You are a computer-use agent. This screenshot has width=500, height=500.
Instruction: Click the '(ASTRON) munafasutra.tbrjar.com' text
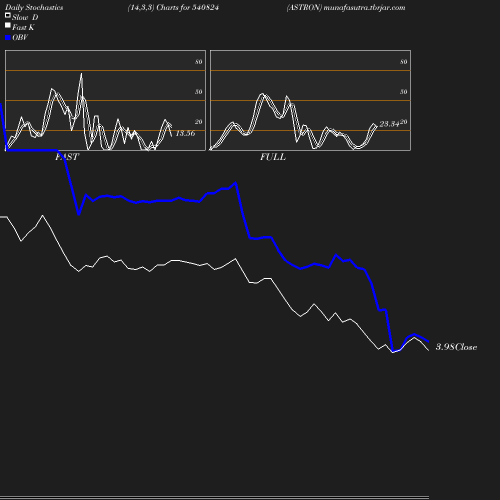[346, 8]
